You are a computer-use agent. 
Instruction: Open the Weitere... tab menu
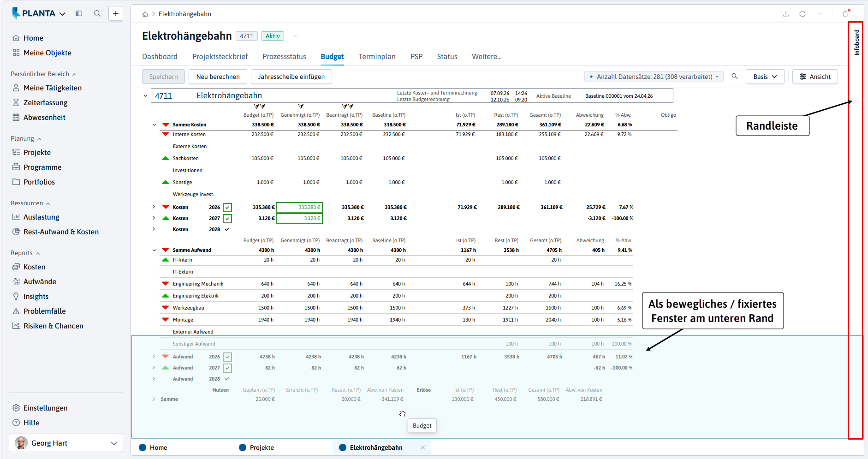tap(487, 57)
